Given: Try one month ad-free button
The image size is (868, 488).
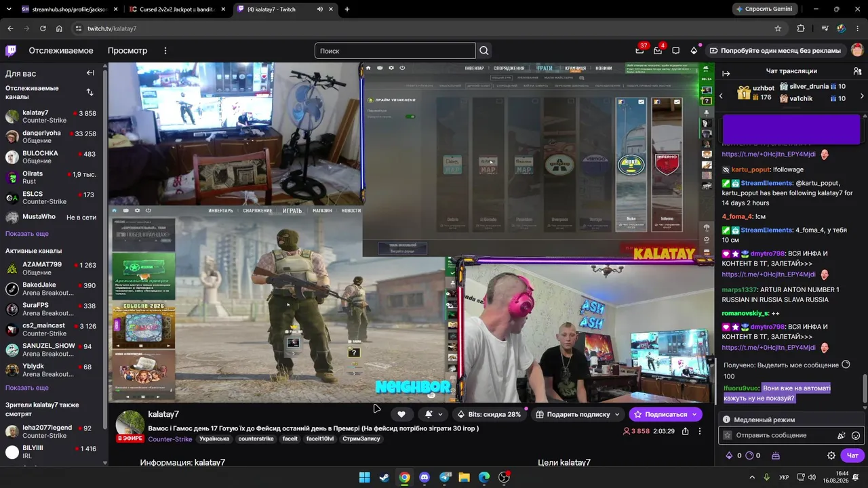Looking at the screenshot, I should coord(775,51).
